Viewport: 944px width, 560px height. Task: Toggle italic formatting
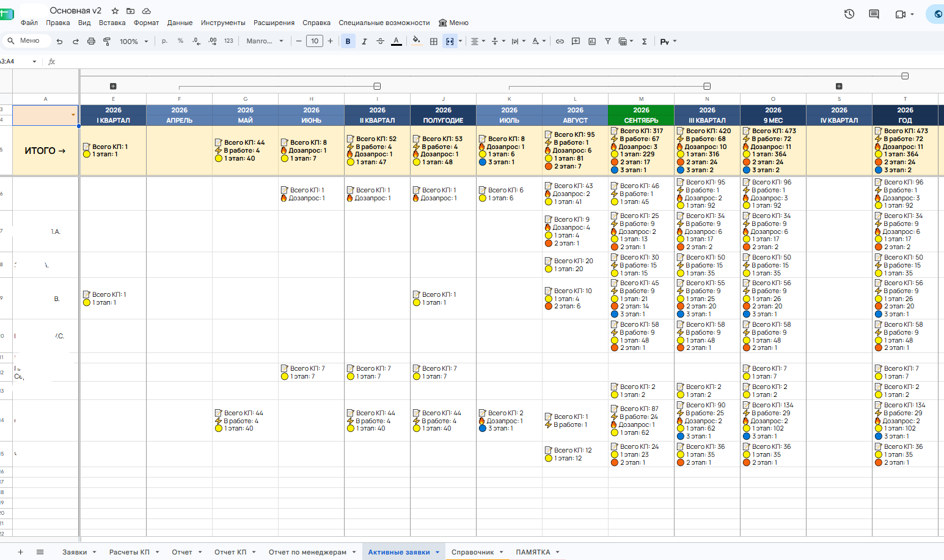[x=364, y=42]
